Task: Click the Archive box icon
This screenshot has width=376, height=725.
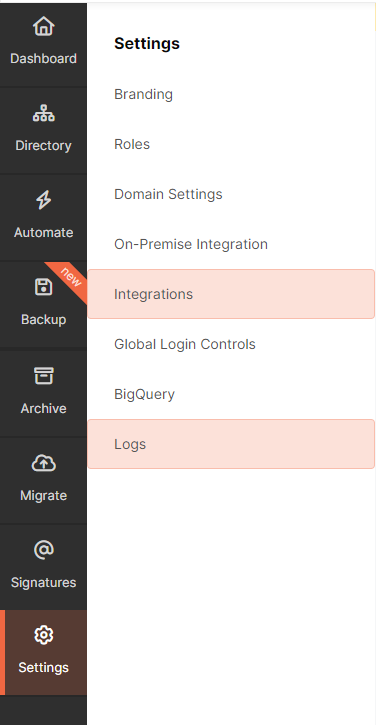Action: point(43,376)
